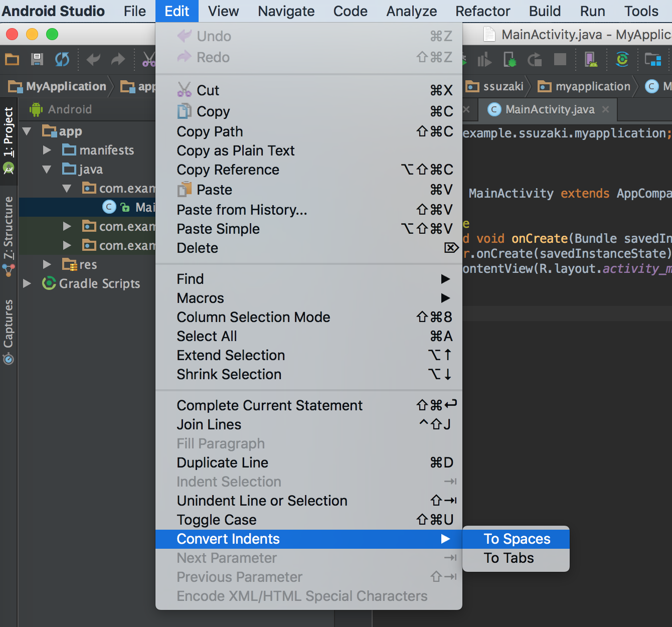The height and width of the screenshot is (627, 672).
Task: Select the MainActivity.java editor tab
Action: [x=549, y=109]
